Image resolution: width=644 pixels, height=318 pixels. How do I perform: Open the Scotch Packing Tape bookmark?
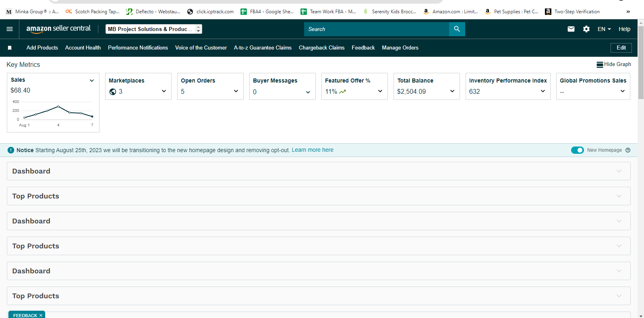93,12
